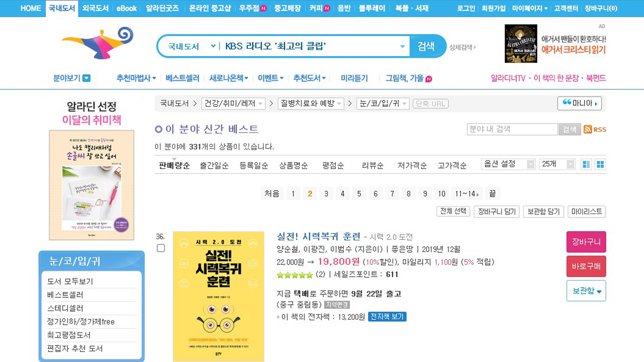This screenshot has height=362, width=644.
Task: Go to the 끝 last page
Action: coord(493,193)
